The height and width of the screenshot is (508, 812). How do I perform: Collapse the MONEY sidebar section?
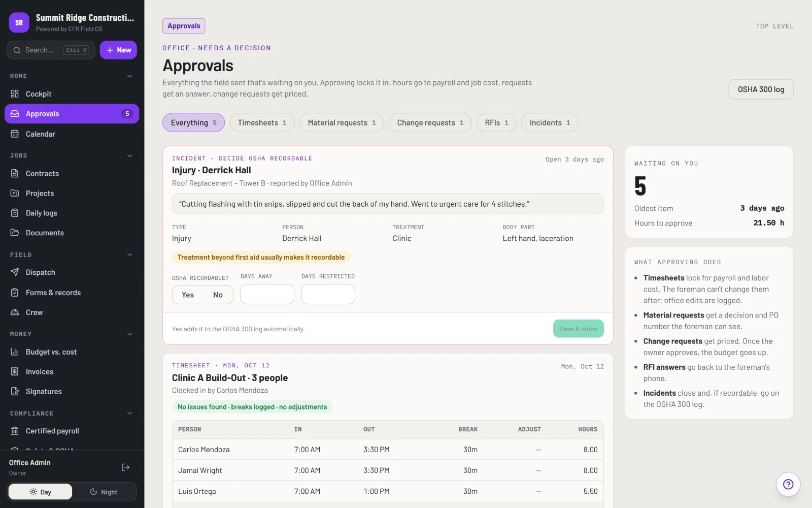(x=129, y=334)
